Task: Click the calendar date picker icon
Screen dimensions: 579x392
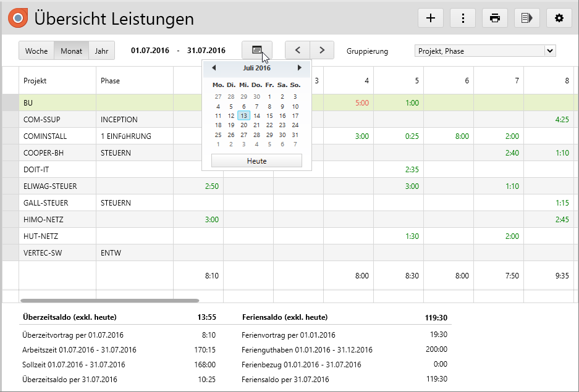Action: [x=257, y=51]
